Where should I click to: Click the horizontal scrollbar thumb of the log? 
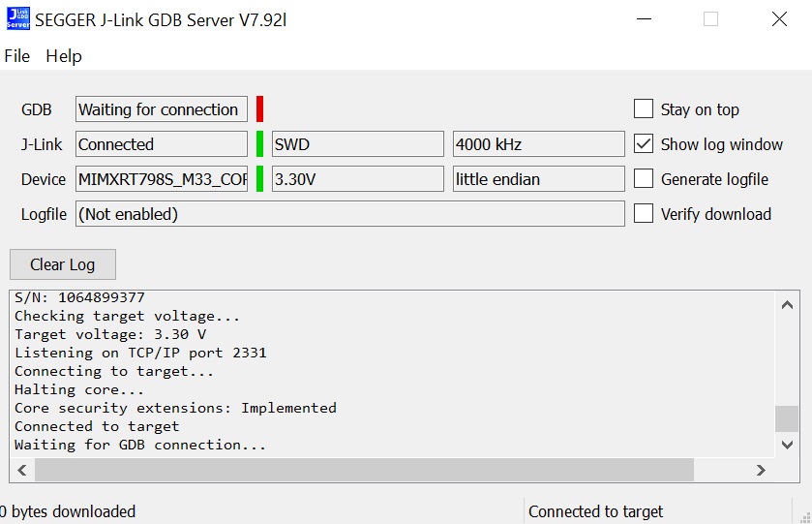pyautogui.click(x=364, y=470)
